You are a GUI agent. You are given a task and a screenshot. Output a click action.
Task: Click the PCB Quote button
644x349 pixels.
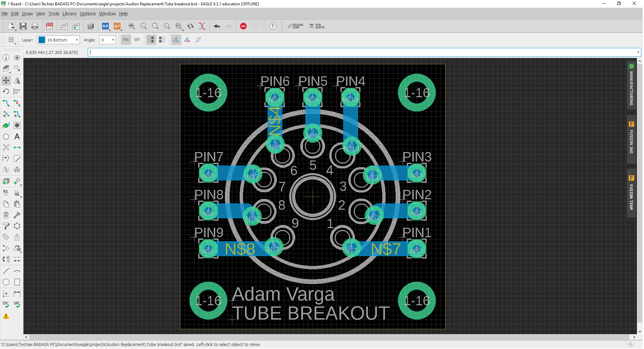[x=317, y=26]
